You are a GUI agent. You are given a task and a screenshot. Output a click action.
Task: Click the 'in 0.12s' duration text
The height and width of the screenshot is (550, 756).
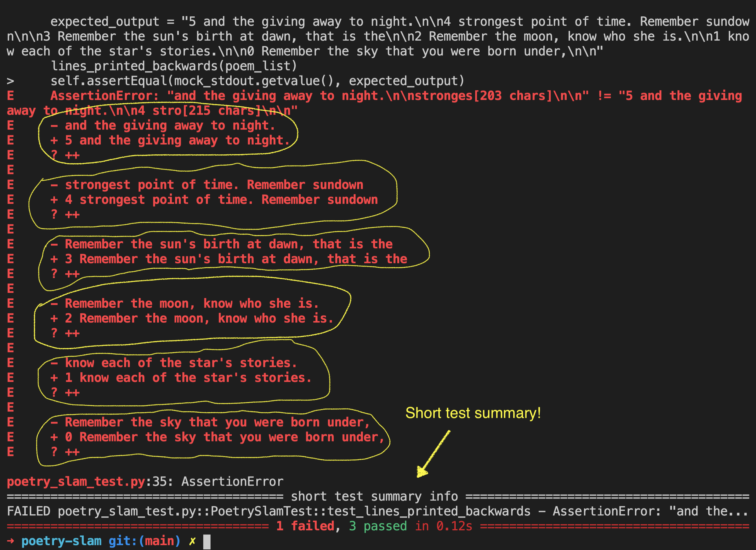pos(443,526)
